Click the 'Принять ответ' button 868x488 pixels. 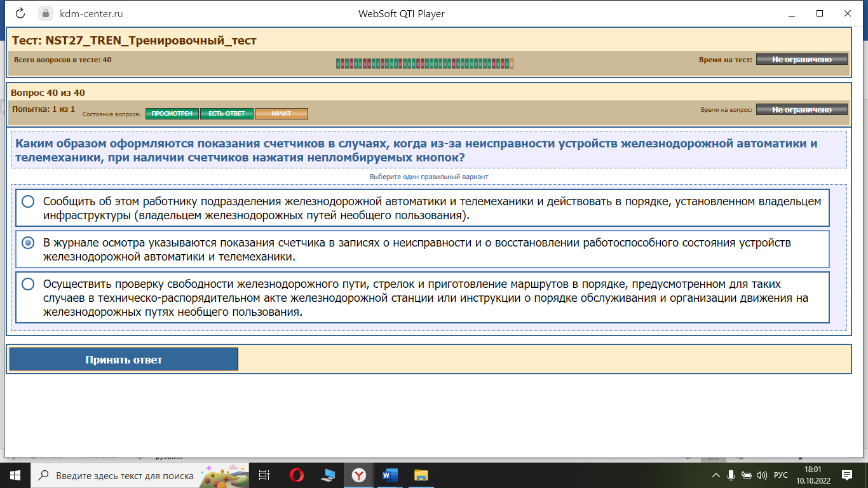124,360
